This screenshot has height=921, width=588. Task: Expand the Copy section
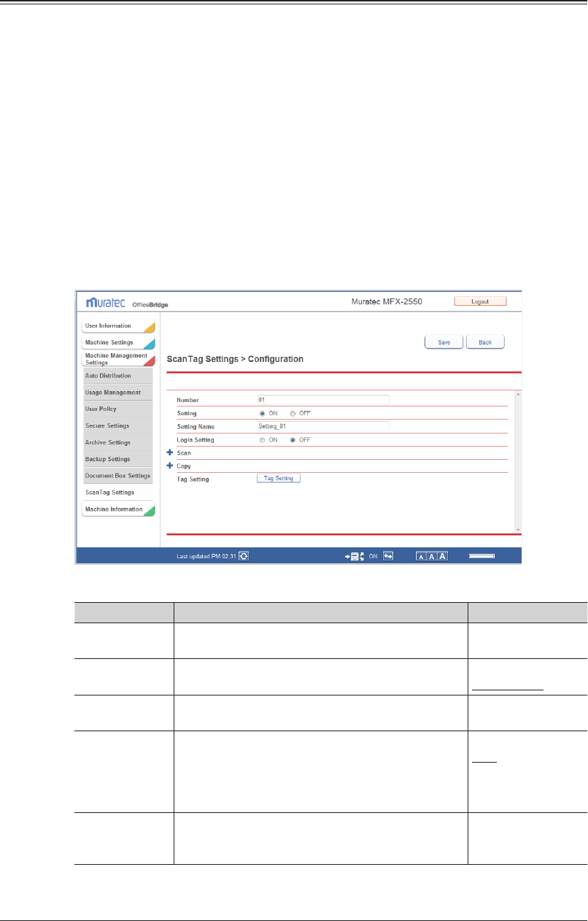tap(171, 465)
